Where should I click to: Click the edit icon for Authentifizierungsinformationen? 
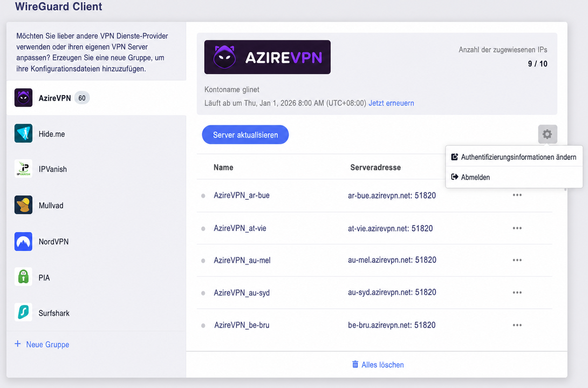click(455, 157)
